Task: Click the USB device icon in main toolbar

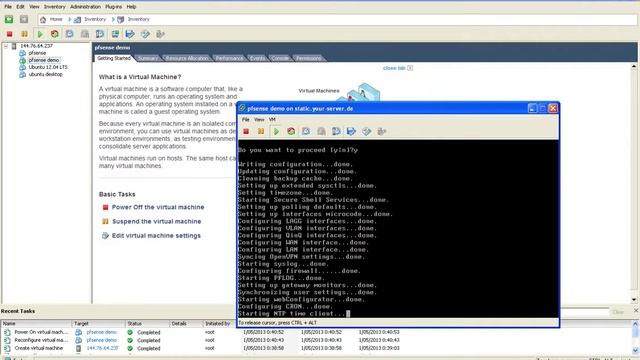Action: [160, 34]
